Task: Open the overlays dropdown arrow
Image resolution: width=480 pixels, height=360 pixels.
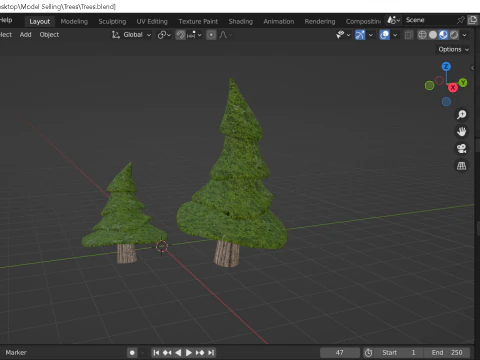Action: point(395,35)
